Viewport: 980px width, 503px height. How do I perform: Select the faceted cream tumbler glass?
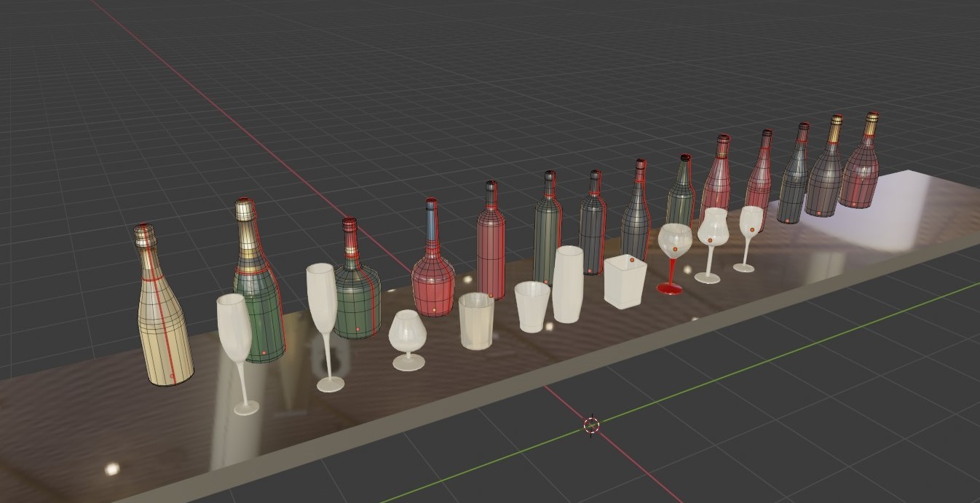477,320
